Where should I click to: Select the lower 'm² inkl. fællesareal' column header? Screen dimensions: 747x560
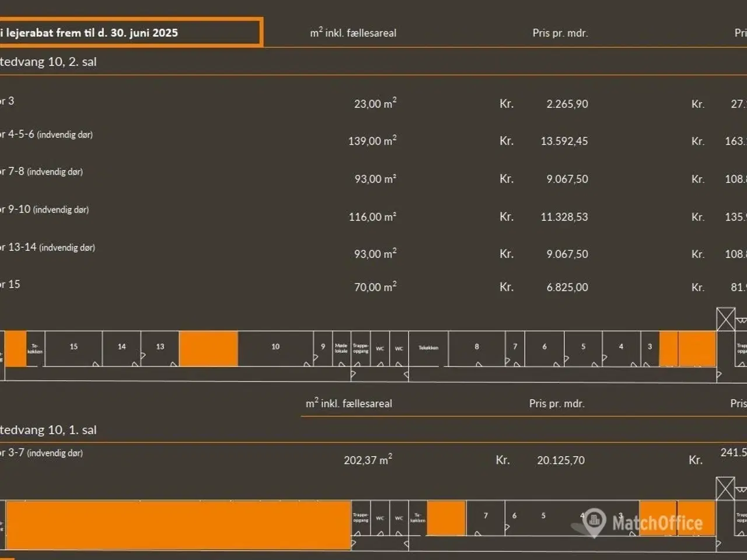tap(349, 403)
